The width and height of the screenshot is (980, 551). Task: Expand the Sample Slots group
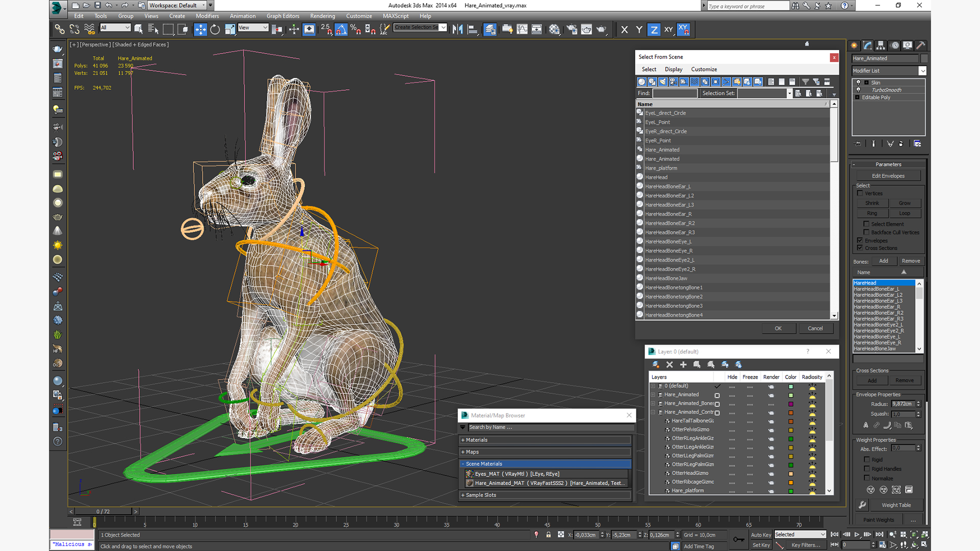coord(545,495)
